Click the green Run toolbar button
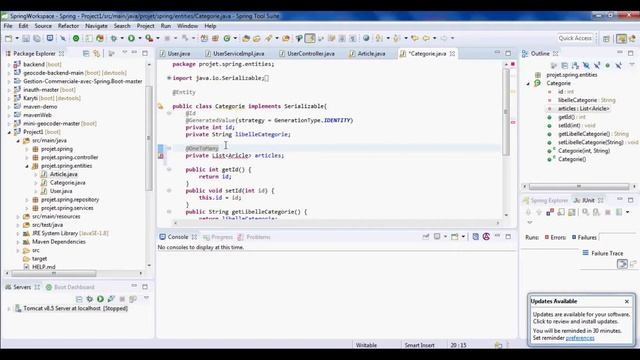Image resolution: width=640 pixels, height=360 pixels. pos(131,38)
